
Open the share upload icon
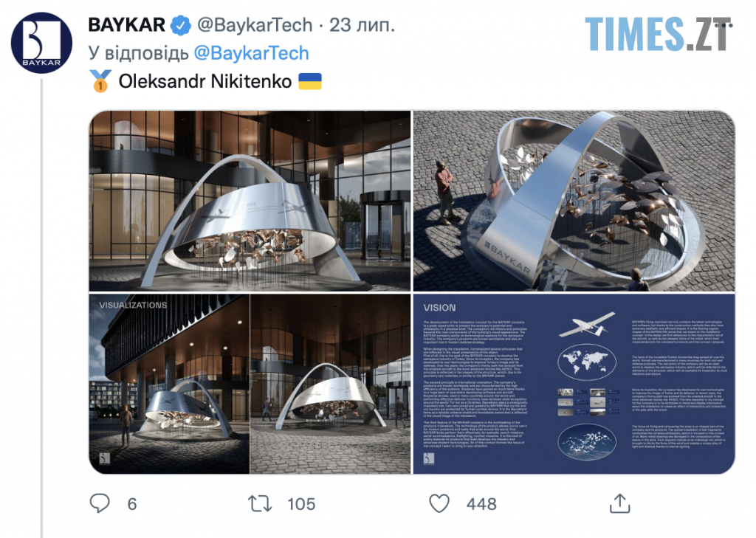(x=619, y=503)
